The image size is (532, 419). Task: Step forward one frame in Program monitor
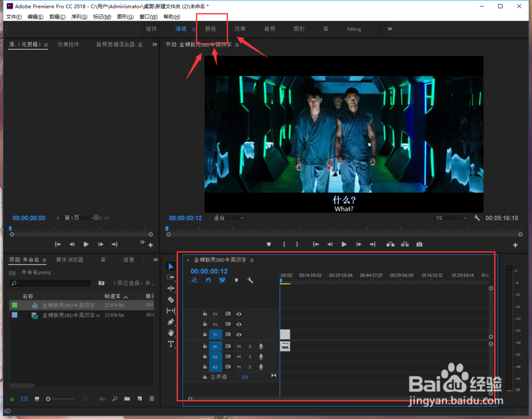(x=359, y=245)
